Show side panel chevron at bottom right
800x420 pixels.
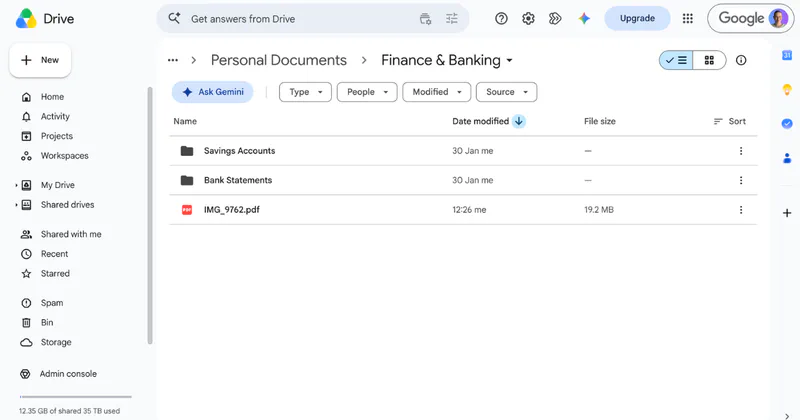click(x=787, y=415)
